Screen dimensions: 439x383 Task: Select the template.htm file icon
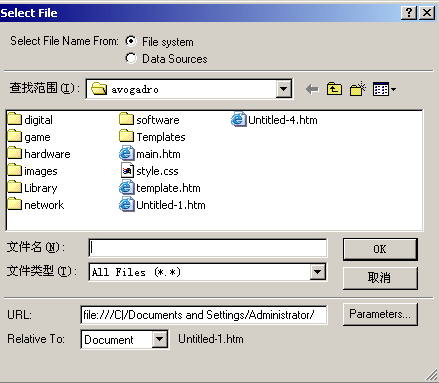coord(126,187)
